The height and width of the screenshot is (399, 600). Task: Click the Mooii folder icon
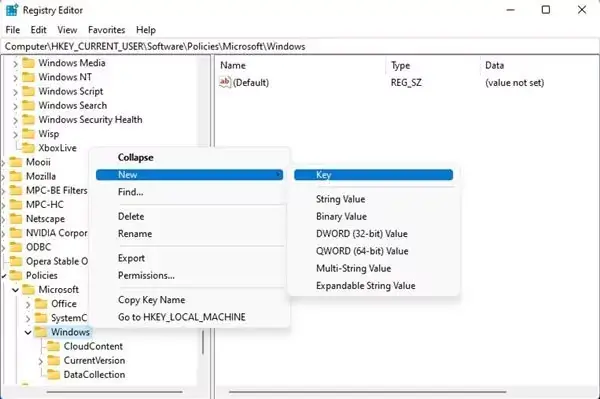point(16,162)
